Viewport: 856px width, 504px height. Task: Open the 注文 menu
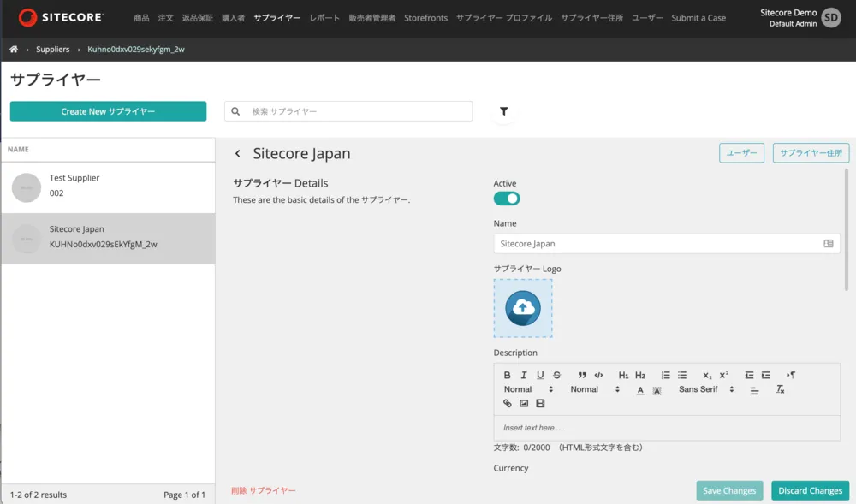(165, 18)
